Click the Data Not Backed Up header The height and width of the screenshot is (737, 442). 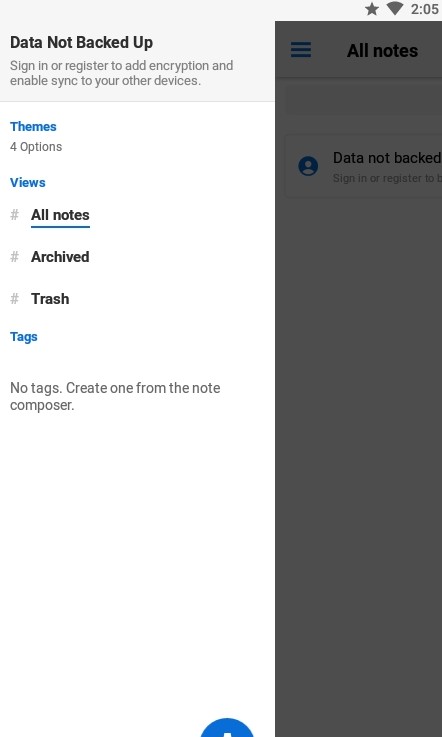coord(81,42)
